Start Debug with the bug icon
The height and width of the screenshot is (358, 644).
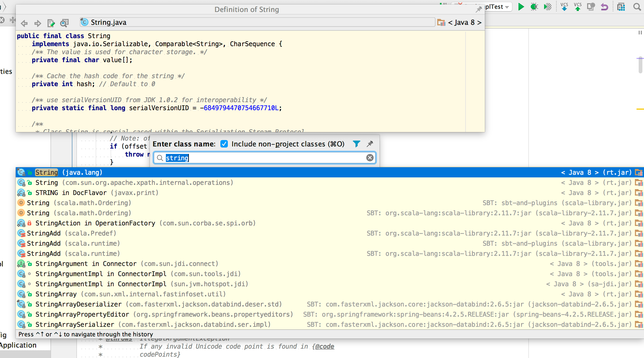pos(534,7)
